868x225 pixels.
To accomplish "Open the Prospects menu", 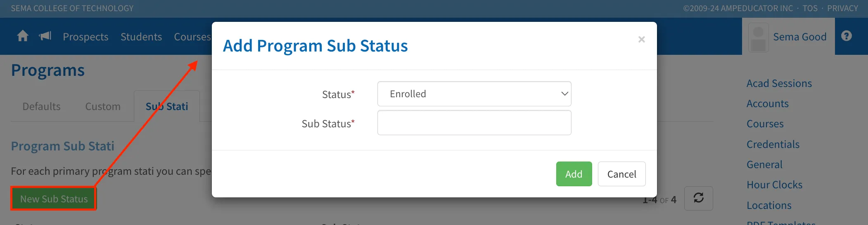I will click(85, 37).
